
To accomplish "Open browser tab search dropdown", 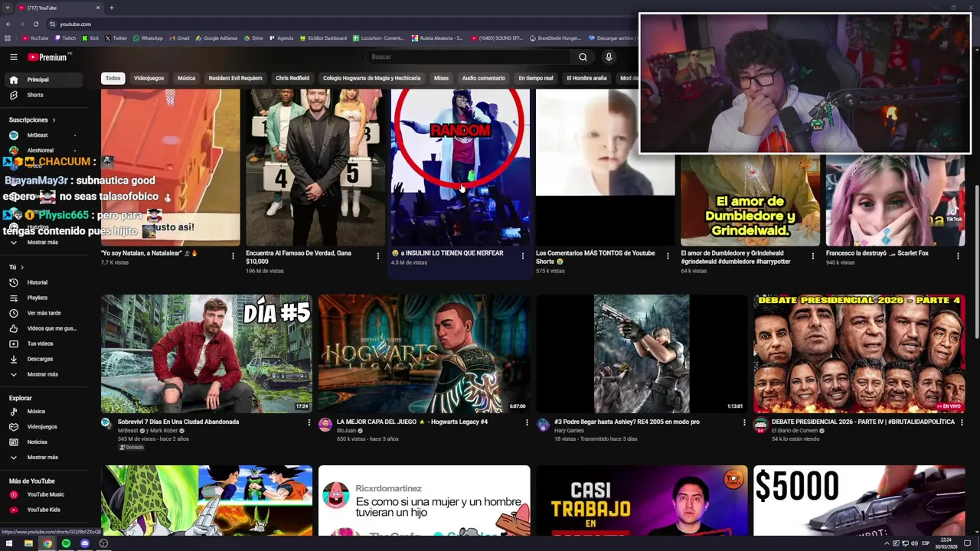I will click(7, 8).
